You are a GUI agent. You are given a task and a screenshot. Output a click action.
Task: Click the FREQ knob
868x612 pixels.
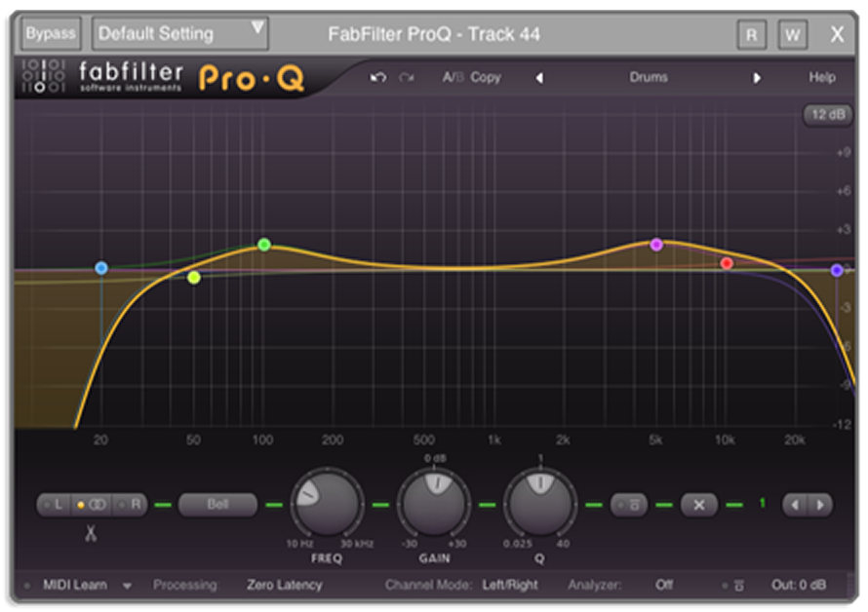[327, 504]
